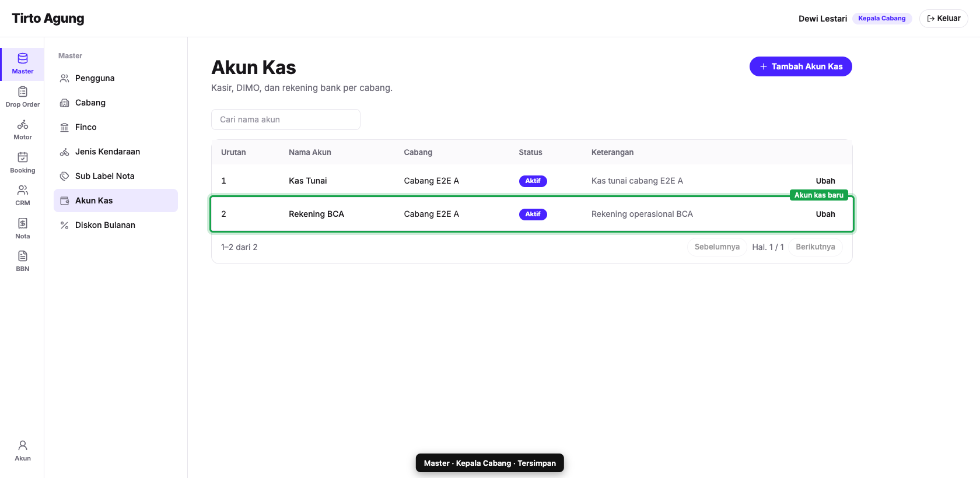Click the Status column header
The image size is (980, 478).
coord(531,152)
